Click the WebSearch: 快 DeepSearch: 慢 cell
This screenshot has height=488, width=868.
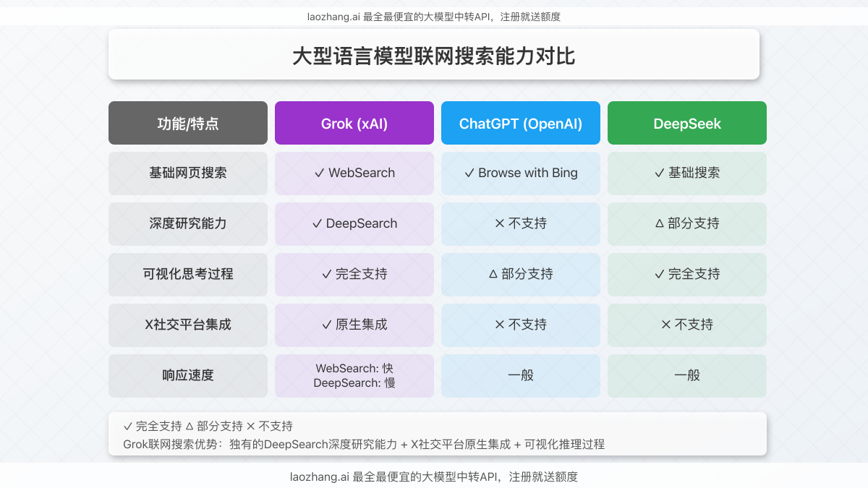pyautogui.click(x=354, y=376)
